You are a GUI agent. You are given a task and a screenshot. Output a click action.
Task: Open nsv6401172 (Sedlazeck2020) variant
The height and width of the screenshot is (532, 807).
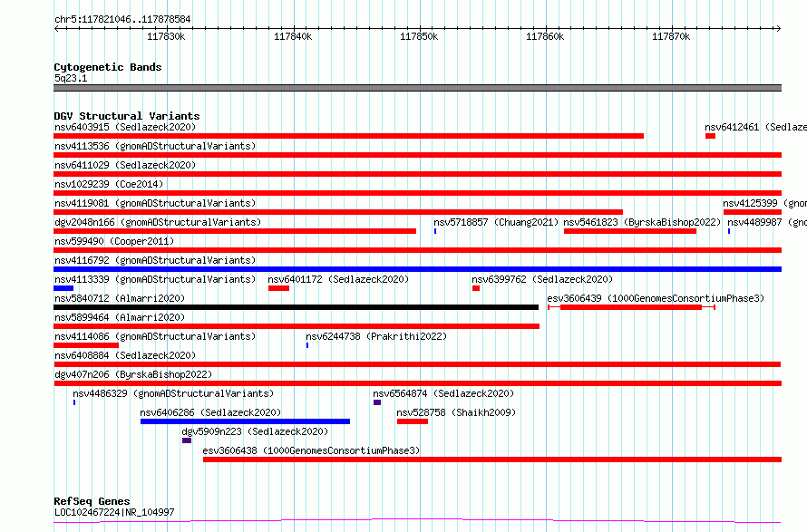[x=338, y=279]
